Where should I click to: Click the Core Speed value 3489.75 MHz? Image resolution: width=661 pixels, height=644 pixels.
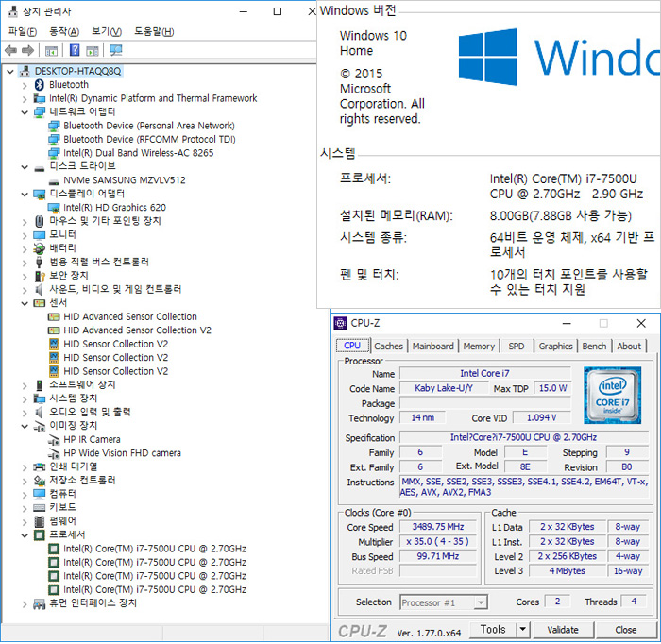438,527
